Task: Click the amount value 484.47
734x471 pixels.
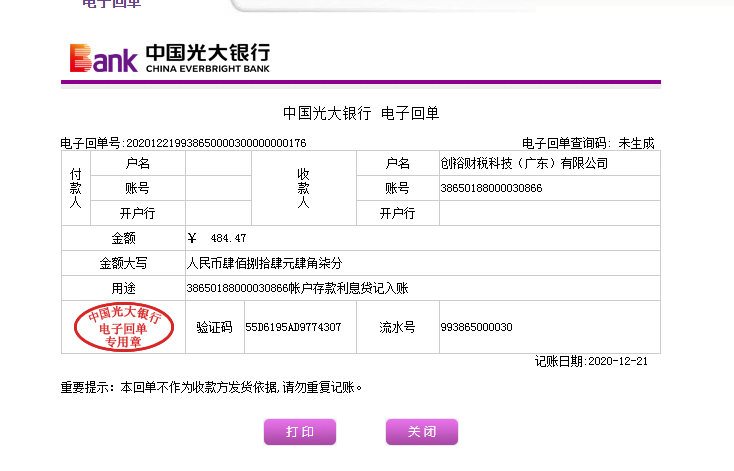Action: (x=228, y=238)
